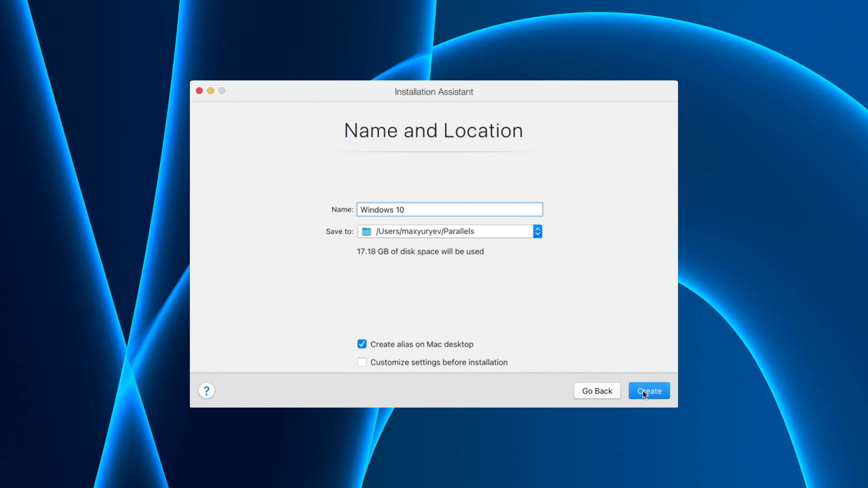The height and width of the screenshot is (488, 868).
Task: Click the Name and Location heading
Action: click(x=434, y=131)
